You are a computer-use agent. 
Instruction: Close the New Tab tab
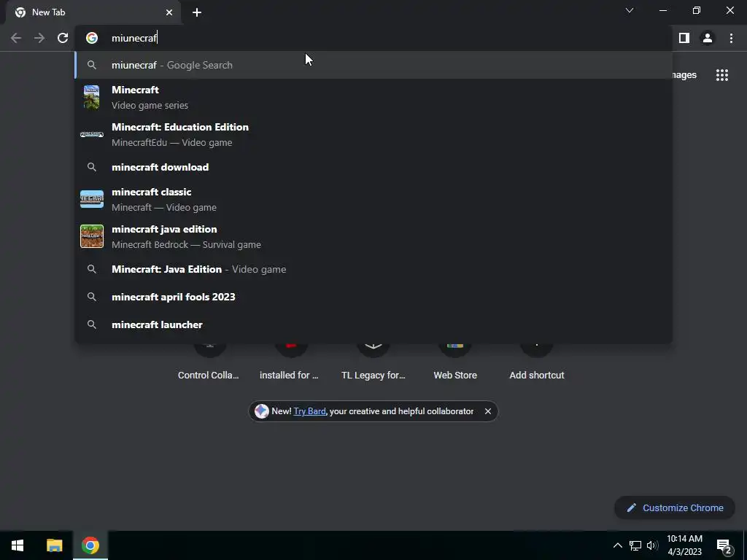click(x=169, y=12)
